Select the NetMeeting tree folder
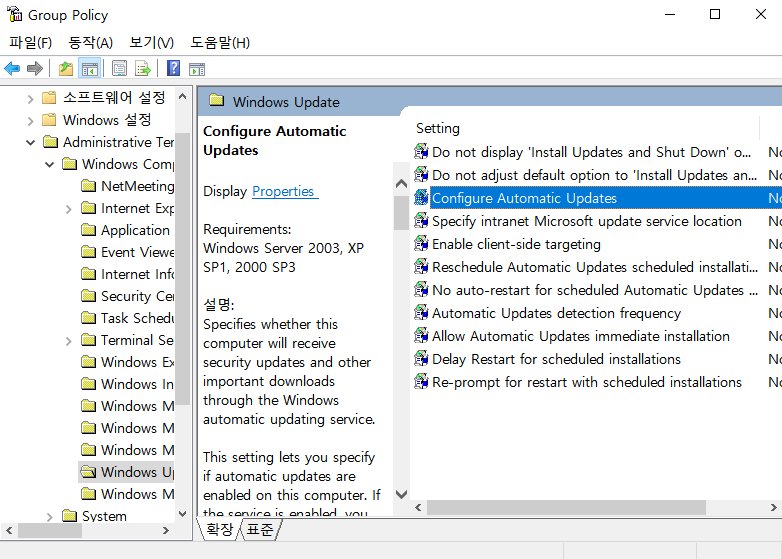The width and height of the screenshot is (782, 559). pos(137,186)
